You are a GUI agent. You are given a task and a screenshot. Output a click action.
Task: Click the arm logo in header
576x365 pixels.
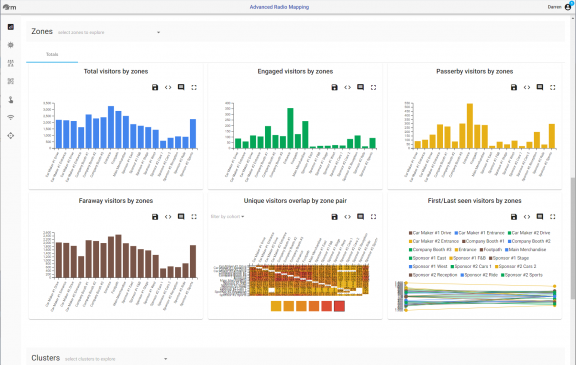(x=10, y=7)
